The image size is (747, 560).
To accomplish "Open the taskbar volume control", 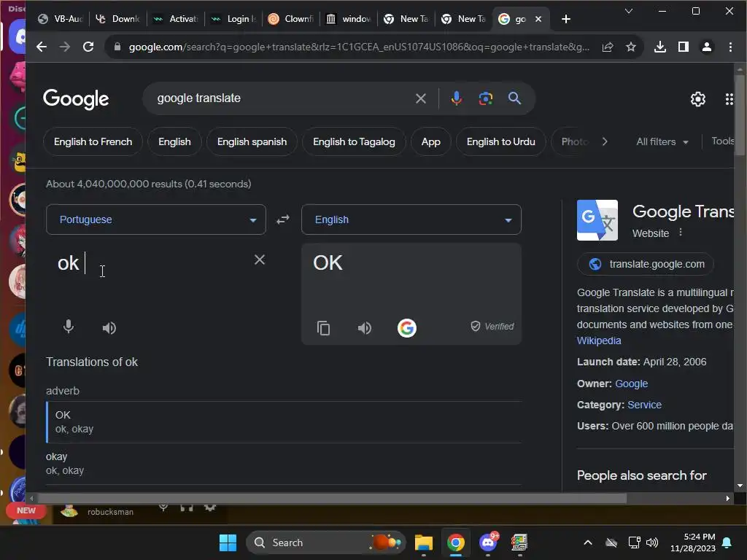I will coord(652,542).
